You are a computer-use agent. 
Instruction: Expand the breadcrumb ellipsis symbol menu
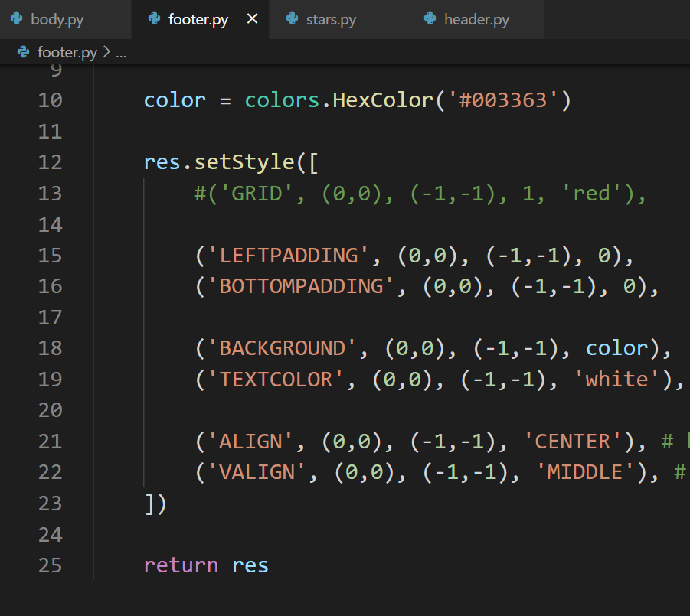(x=120, y=53)
